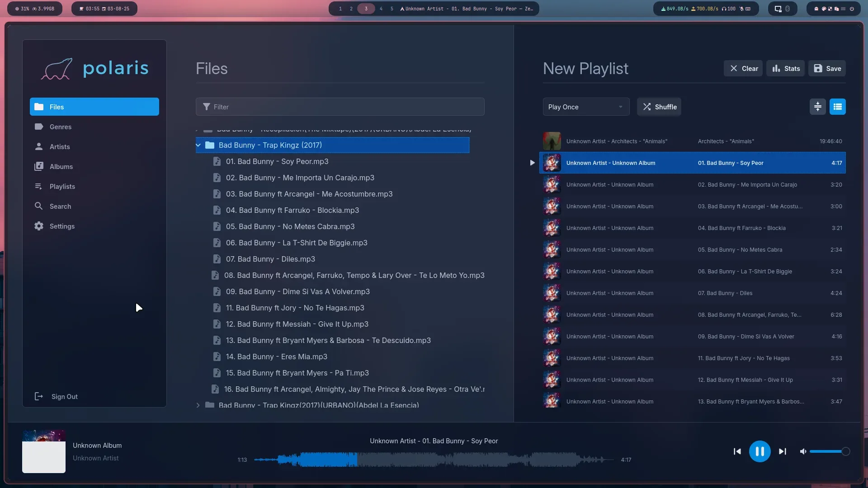
Task: Focus the Filter input field
Action: 340,107
